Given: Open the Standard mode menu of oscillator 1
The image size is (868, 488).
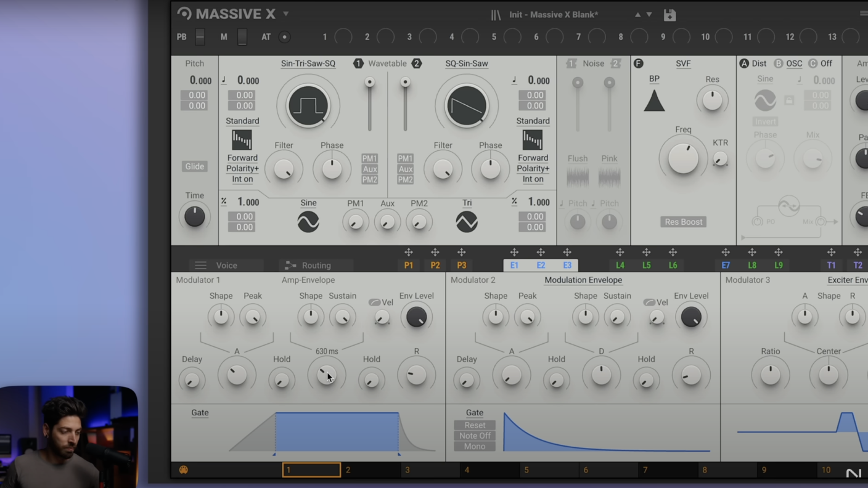Looking at the screenshot, I should point(242,121).
